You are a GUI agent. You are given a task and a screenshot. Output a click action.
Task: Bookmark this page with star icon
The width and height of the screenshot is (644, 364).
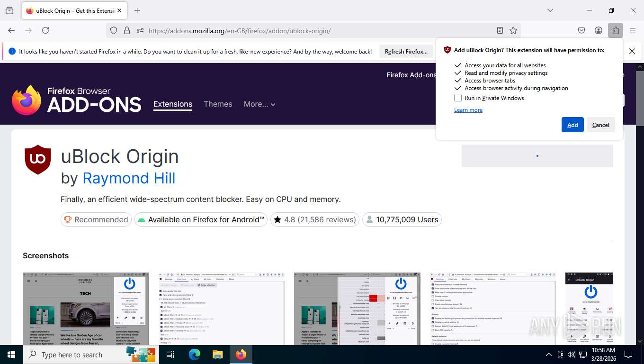513,30
